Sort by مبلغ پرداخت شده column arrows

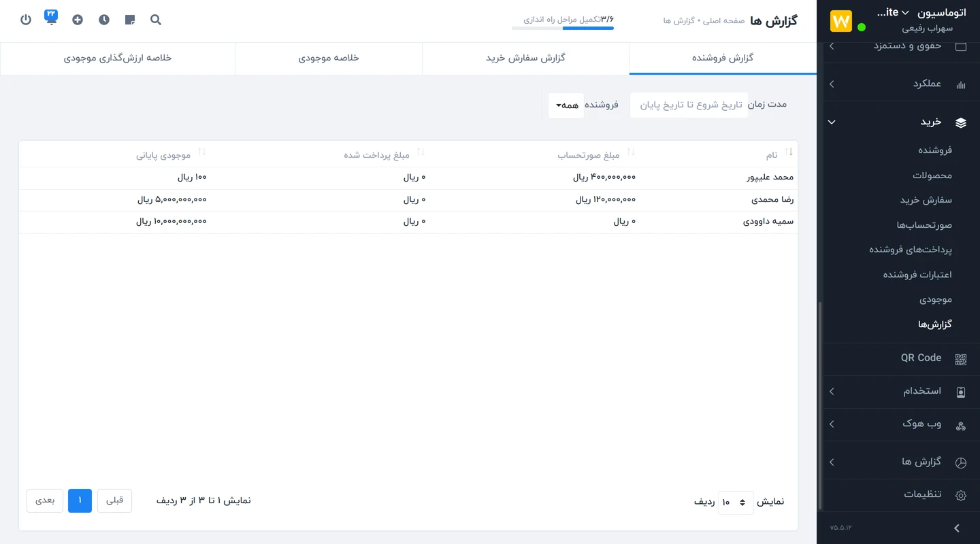[421, 152]
